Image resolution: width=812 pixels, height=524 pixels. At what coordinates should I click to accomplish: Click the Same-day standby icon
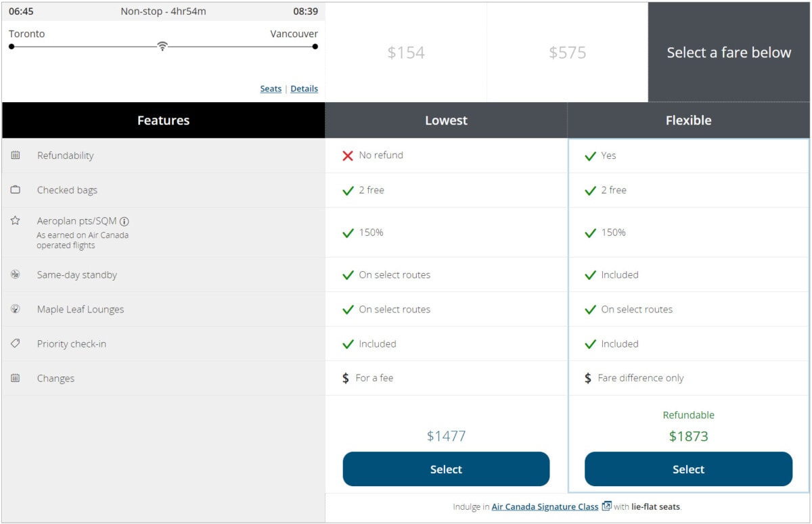[x=16, y=275]
